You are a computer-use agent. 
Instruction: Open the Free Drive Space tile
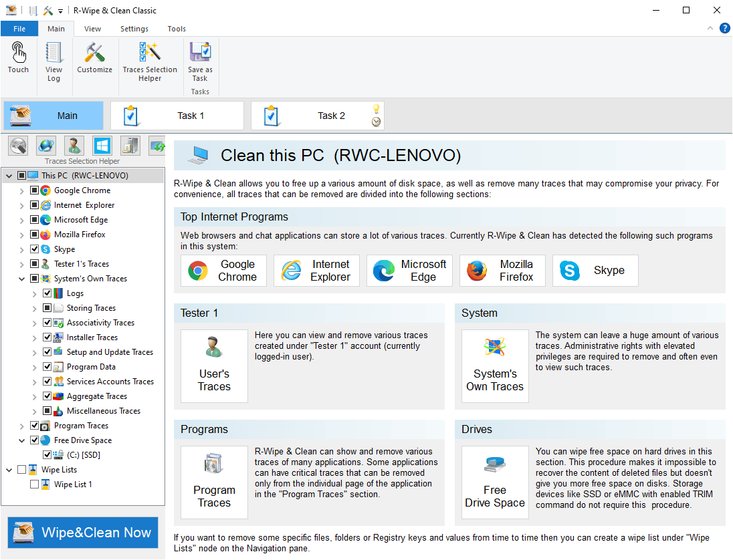495,482
